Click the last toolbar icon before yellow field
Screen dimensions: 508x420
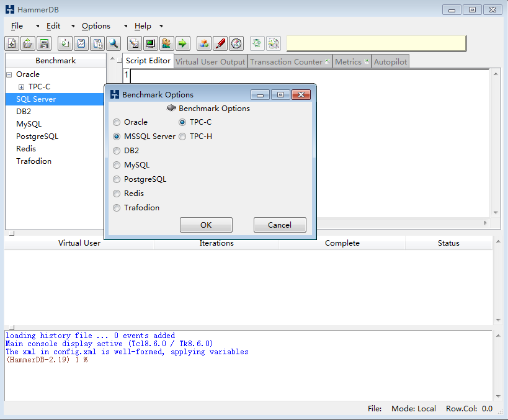274,43
